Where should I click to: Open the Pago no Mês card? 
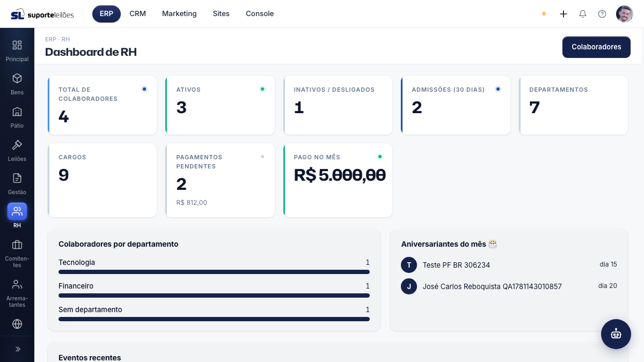pyautogui.click(x=338, y=180)
